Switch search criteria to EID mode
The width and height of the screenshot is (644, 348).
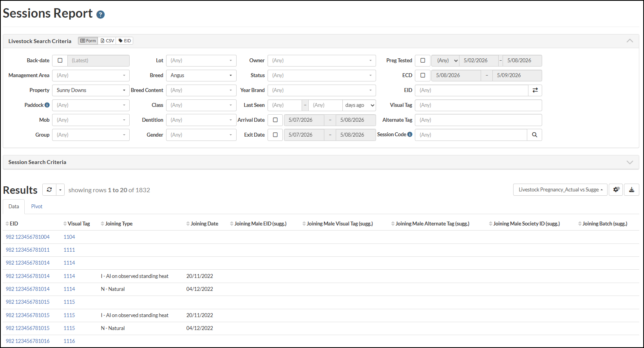coord(125,41)
